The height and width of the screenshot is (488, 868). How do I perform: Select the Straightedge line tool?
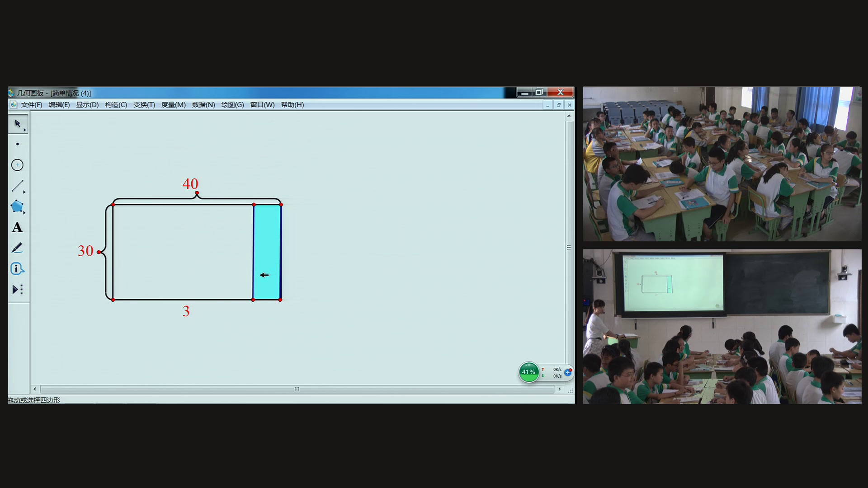tap(17, 186)
